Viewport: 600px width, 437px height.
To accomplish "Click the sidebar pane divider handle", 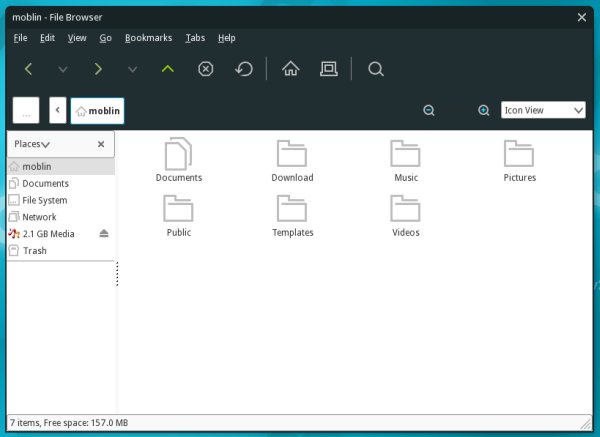I will point(117,274).
